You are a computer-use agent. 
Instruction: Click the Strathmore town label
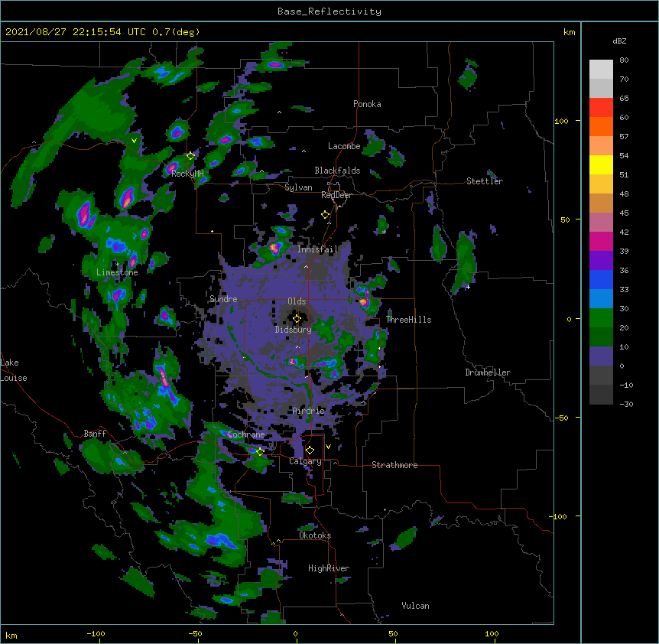394,465
